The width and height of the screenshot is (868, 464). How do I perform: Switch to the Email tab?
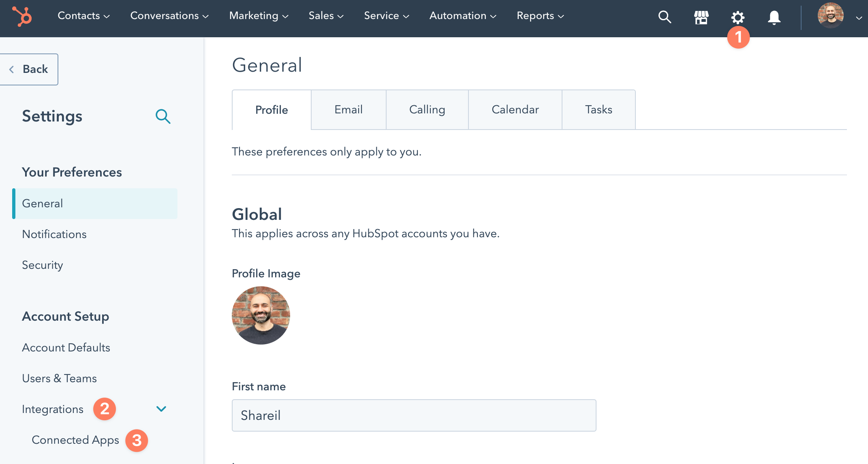coord(348,110)
